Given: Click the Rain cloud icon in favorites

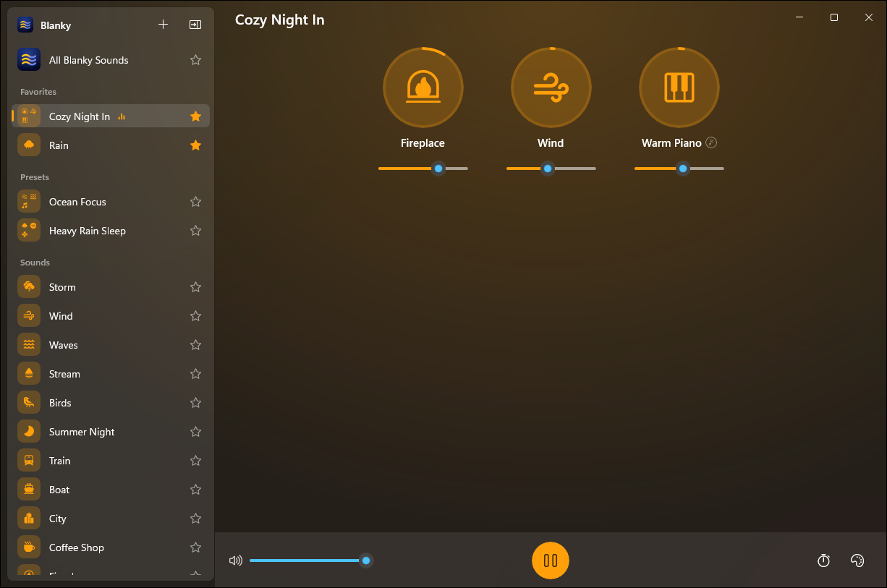Looking at the screenshot, I should point(29,145).
